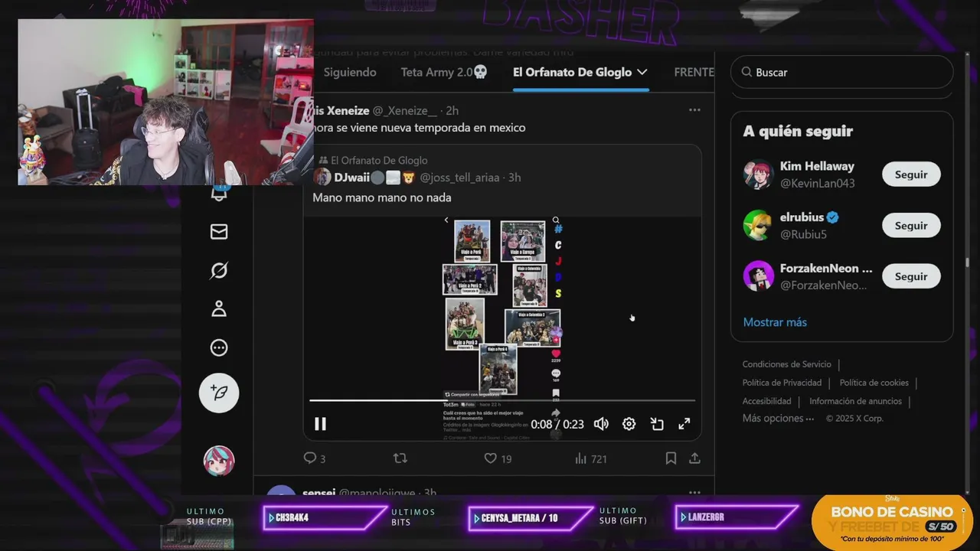Open more options on sensei post
This screenshot has height=551, width=980.
[694, 492]
